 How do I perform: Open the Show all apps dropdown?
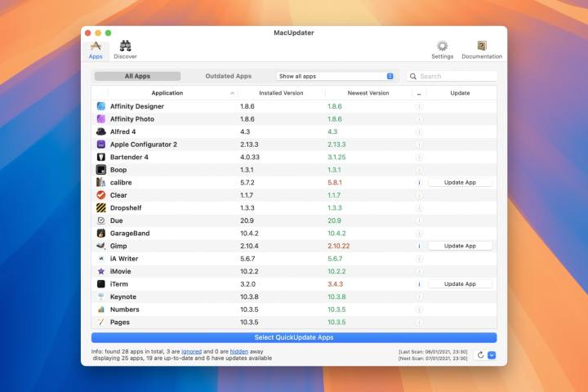336,76
